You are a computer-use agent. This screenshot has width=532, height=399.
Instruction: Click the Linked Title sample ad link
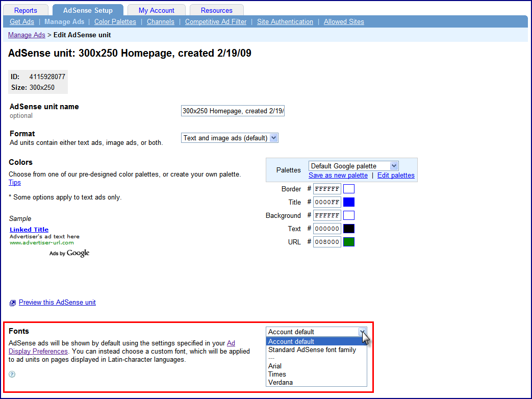pos(29,230)
